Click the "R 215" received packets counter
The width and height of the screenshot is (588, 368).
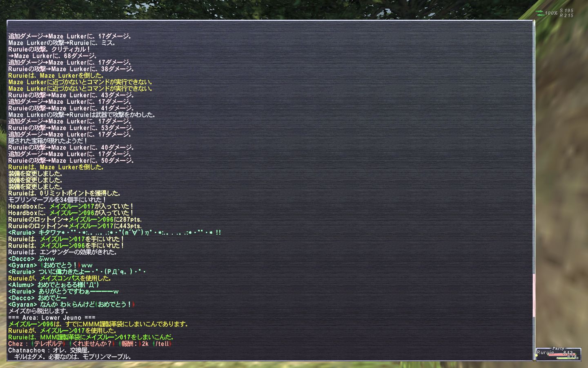click(x=567, y=16)
